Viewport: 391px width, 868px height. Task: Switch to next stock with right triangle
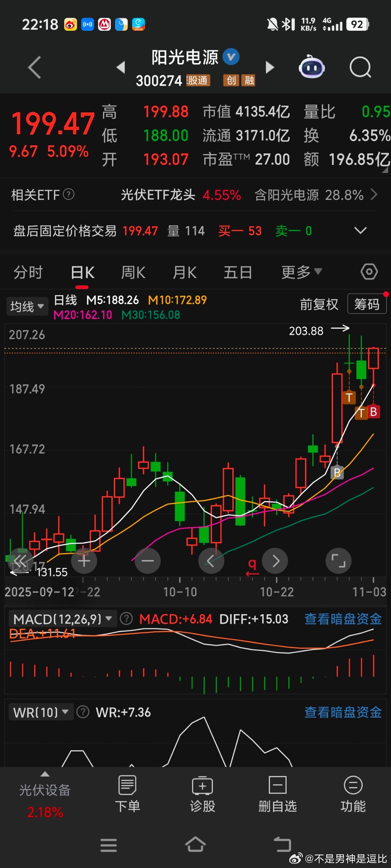pyautogui.click(x=270, y=67)
